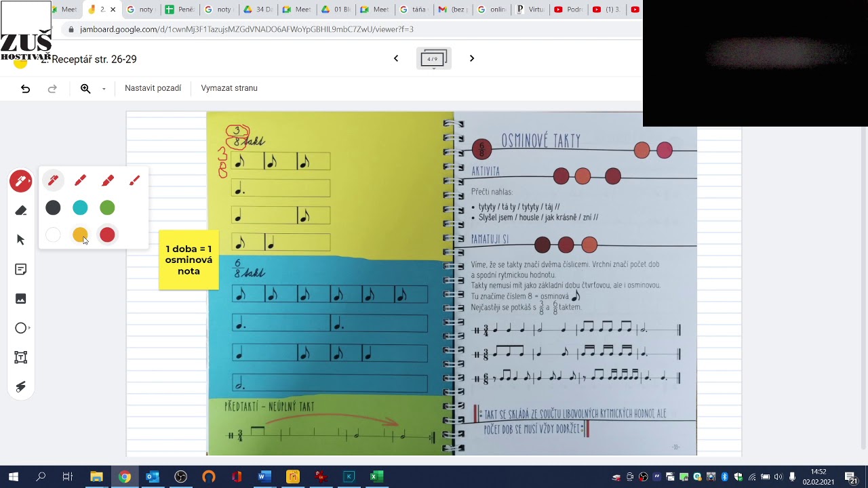868x488 pixels.
Task: Pick the yellow pen color
Action: [x=80, y=235]
